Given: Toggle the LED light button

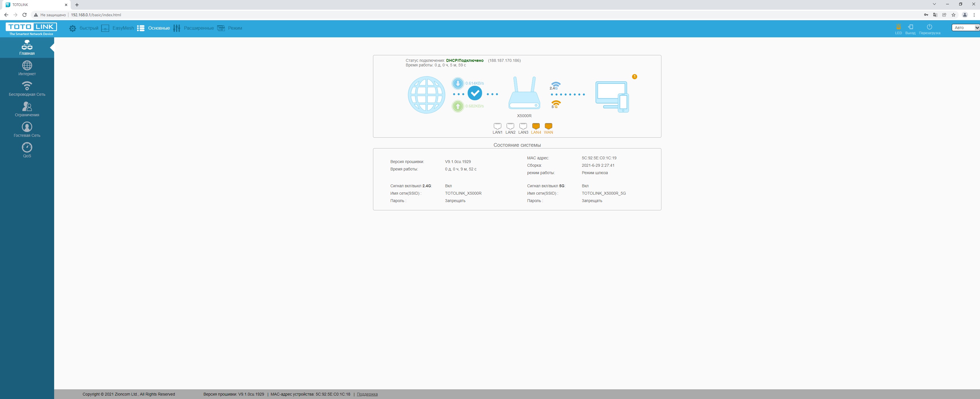Looking at the screenshot, I should tap(898, 28).
